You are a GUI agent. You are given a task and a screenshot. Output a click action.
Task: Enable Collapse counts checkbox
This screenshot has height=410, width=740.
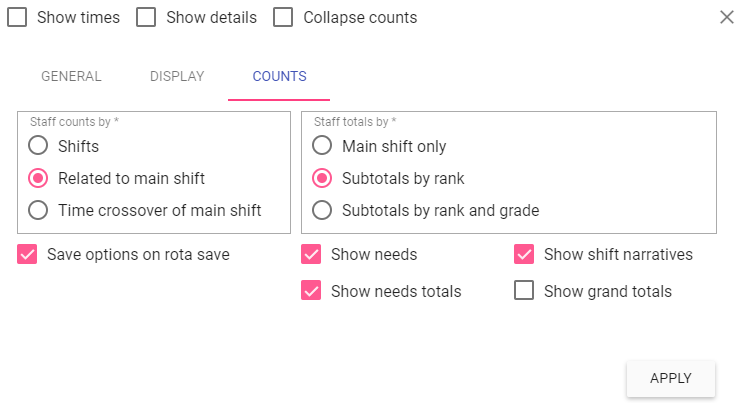[284, 18]
